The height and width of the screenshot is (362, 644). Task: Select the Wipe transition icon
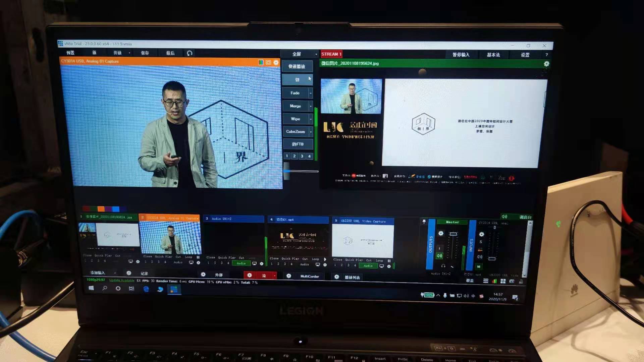pos(295,118)
